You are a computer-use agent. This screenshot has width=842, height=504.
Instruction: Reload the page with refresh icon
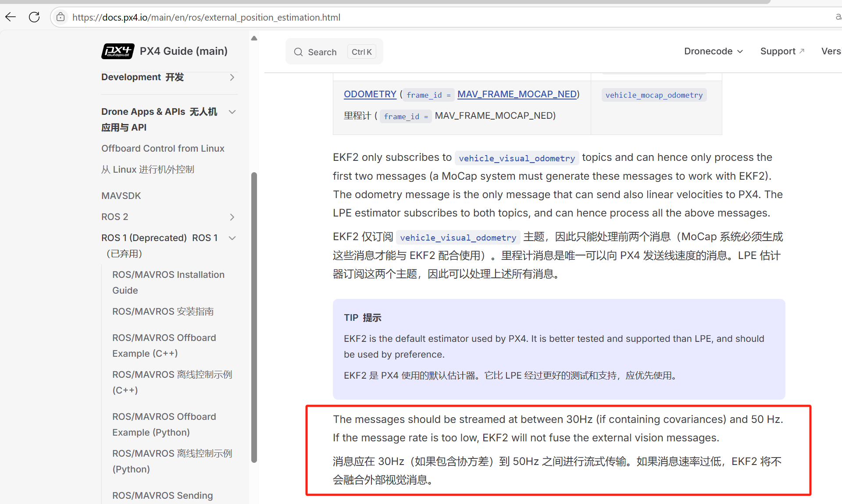tap(34, 17)
